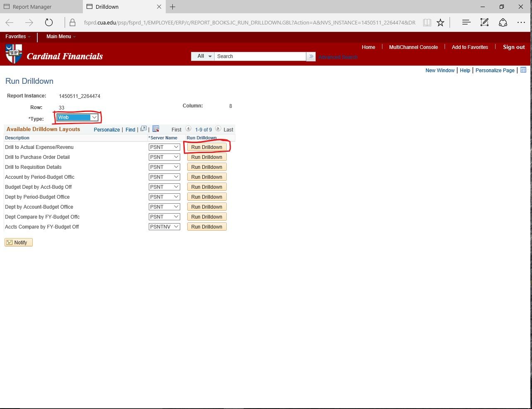Open the MultiChannel Console link
The height and width of the screenshot is (409, 532).
point(414,47)
